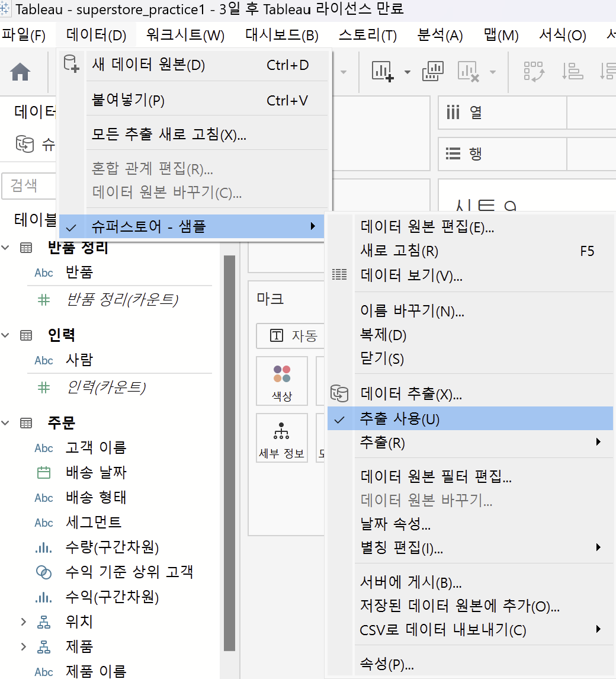Choose 복제(D) in submenu

470,335
